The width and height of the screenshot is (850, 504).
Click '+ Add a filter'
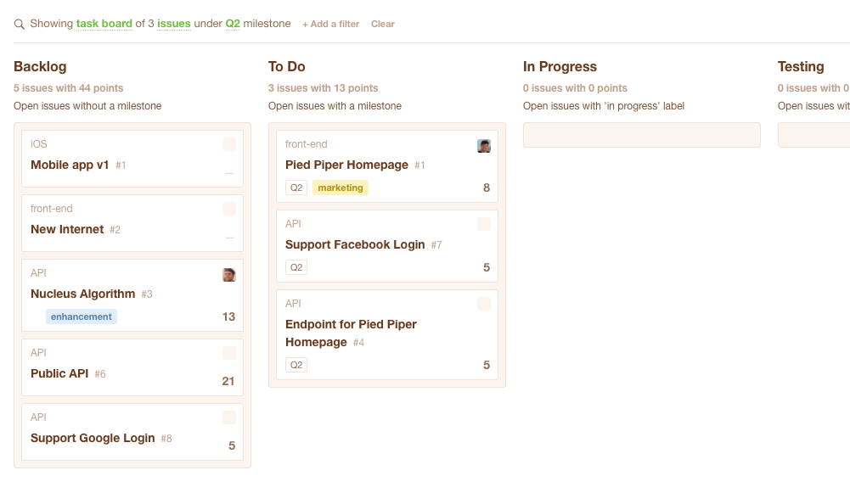(330, 24)
